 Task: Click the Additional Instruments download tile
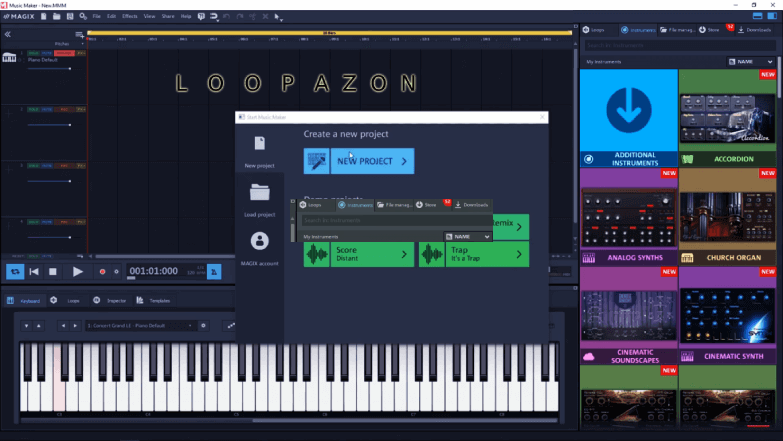click(629, 118)
